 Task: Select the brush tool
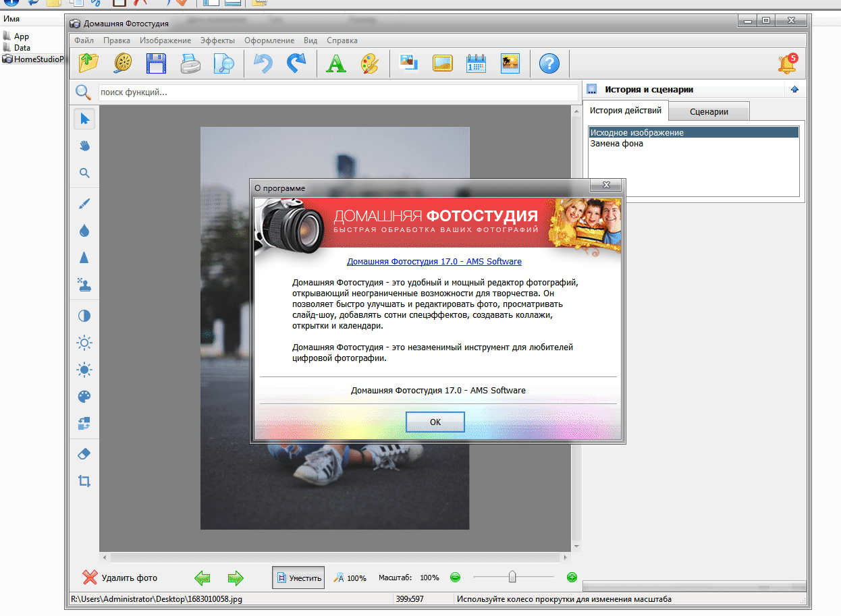tap(84, 203)
